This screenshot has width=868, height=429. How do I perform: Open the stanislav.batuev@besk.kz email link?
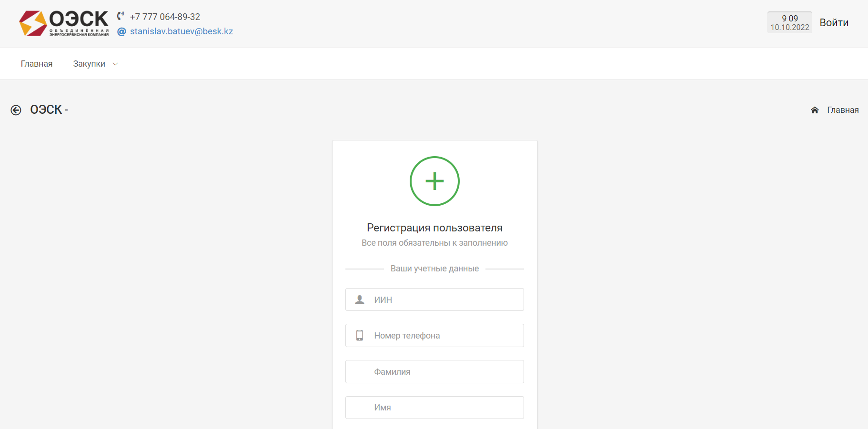(x=182, y=31)
